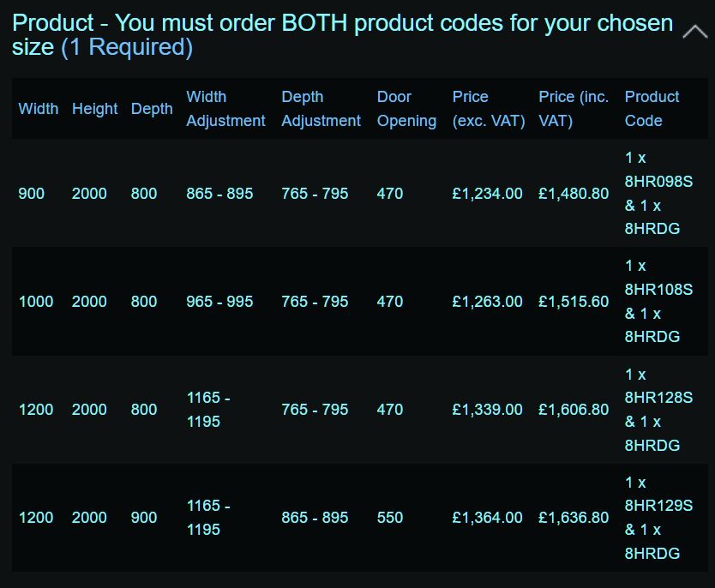Click the 550 door opening value
The image size is (715, 588).
pyautogui.click(x=390, y=518)
